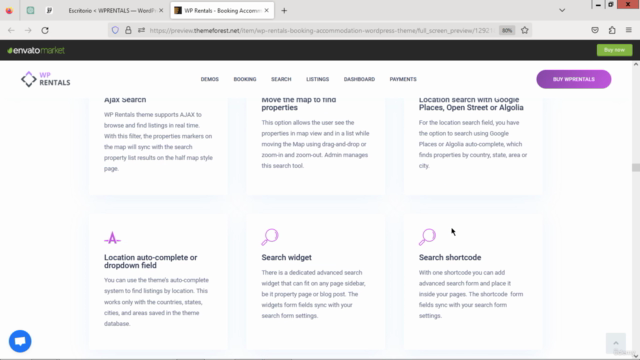Minimize the browser window
Image resolution: width=640 pixels, height=360 pixels.
click(598, 4)
